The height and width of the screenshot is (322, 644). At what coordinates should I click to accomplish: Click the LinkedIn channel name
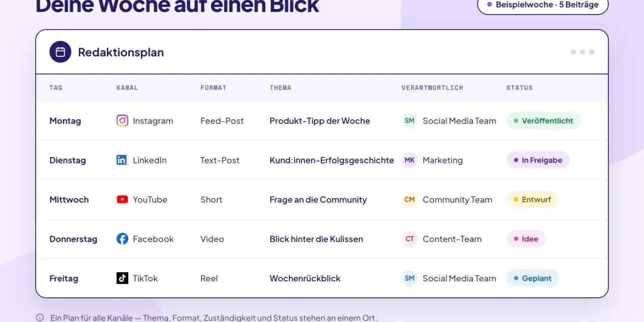coord(149,160)
